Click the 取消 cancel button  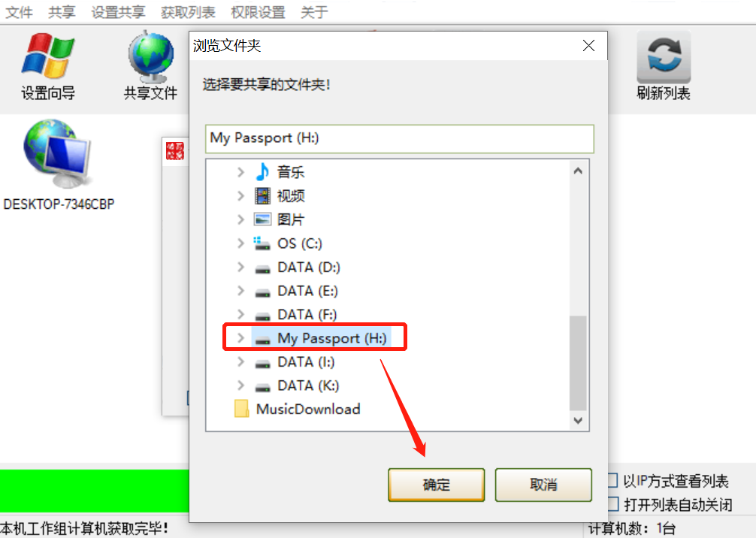click(543, 485)
